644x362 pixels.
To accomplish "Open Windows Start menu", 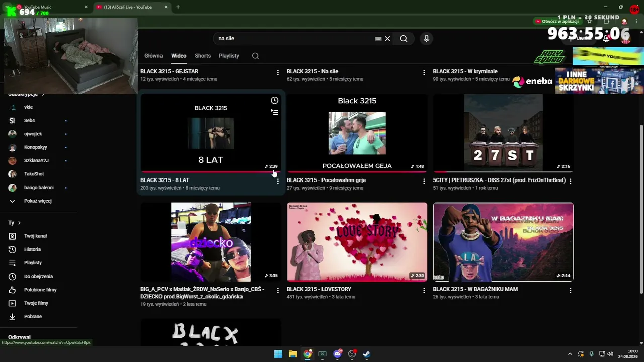I will coord(278,354).
